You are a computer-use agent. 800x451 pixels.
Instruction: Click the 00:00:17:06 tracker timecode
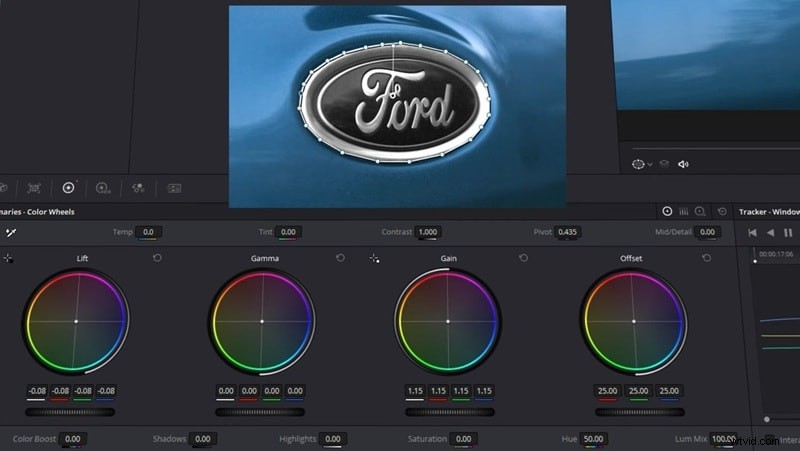click(776, 254)
